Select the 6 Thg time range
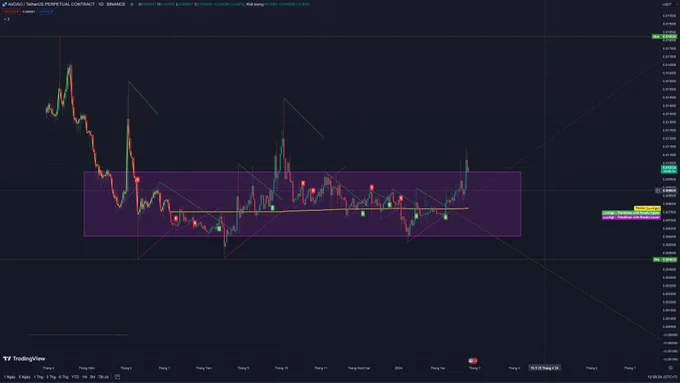 [64, 377]
